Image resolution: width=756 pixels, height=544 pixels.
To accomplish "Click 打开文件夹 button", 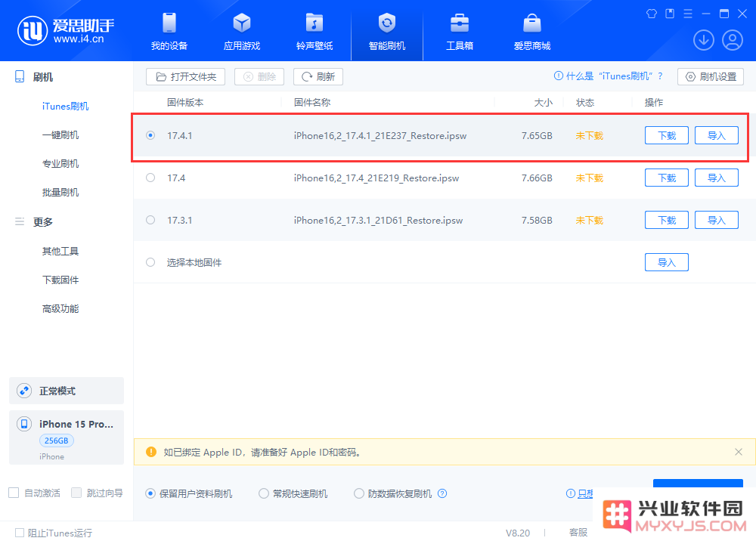I will pyautogui.click(x=186, y=76).
